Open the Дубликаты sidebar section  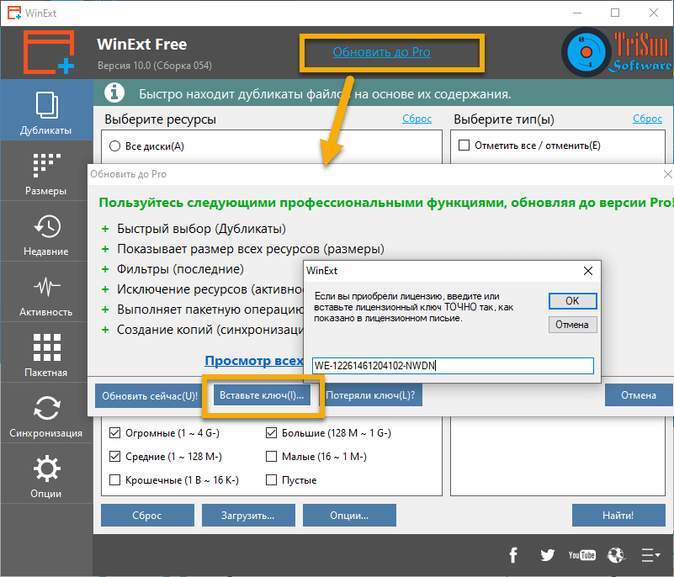coord(46,113)
